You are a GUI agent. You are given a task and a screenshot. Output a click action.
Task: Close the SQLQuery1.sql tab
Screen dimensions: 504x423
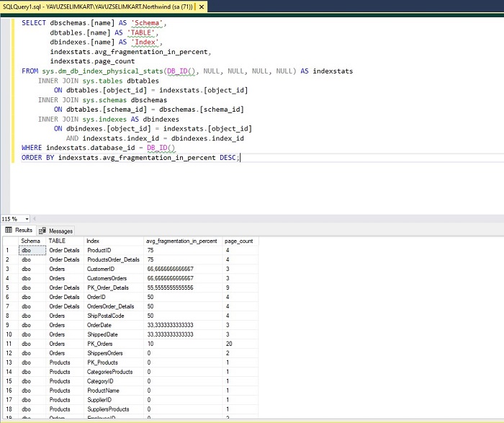click(x=202, y=6)
